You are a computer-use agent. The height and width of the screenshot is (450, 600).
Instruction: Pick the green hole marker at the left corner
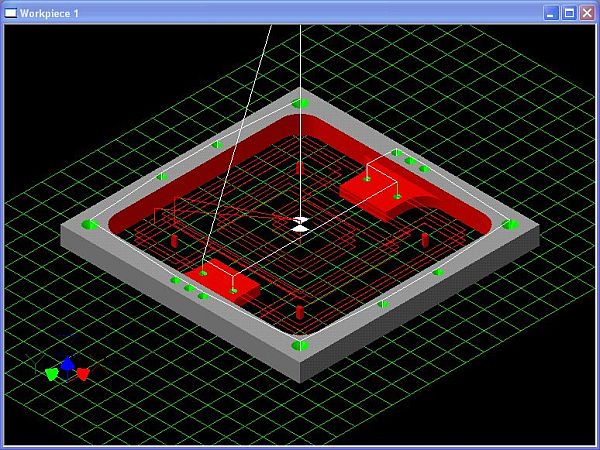pyautogui.click(x=90, y=225)
